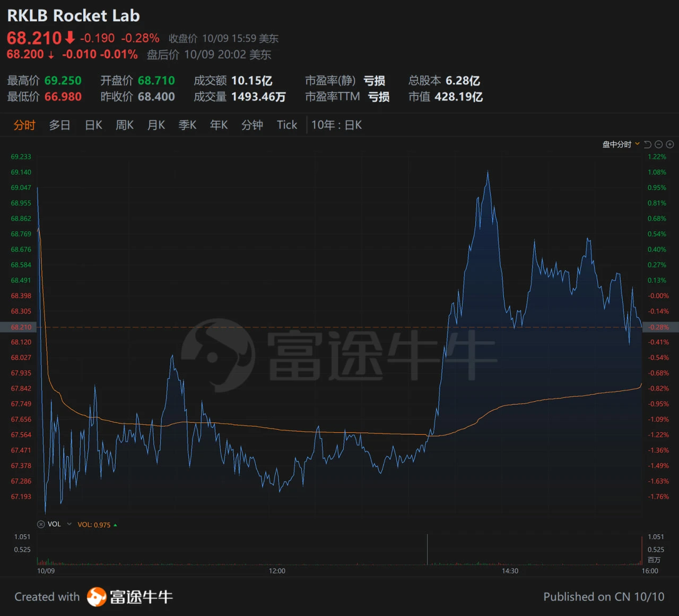Open the 日K chart tab

93,125
